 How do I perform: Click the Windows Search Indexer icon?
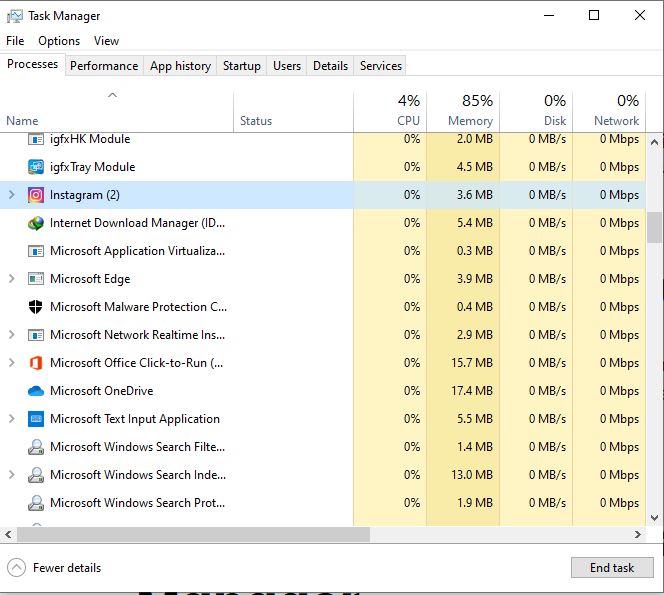click(x=36, y=475)
